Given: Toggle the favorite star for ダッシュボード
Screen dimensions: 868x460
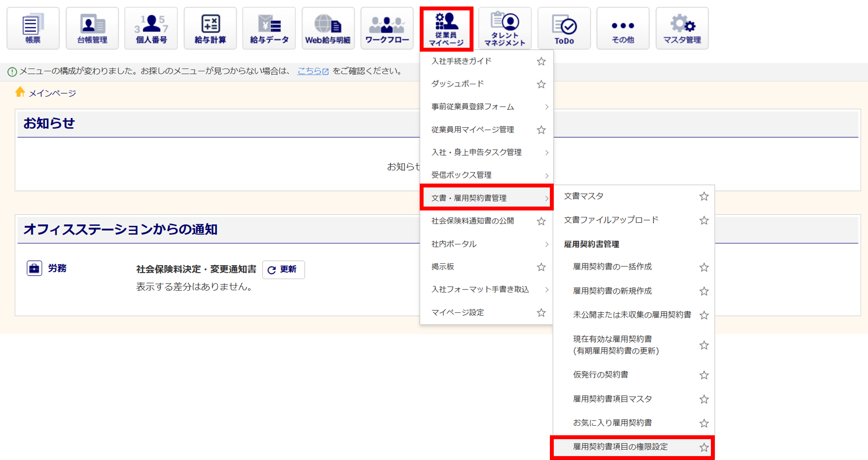Looking at the screenshot, I should (x=541, y=84).
